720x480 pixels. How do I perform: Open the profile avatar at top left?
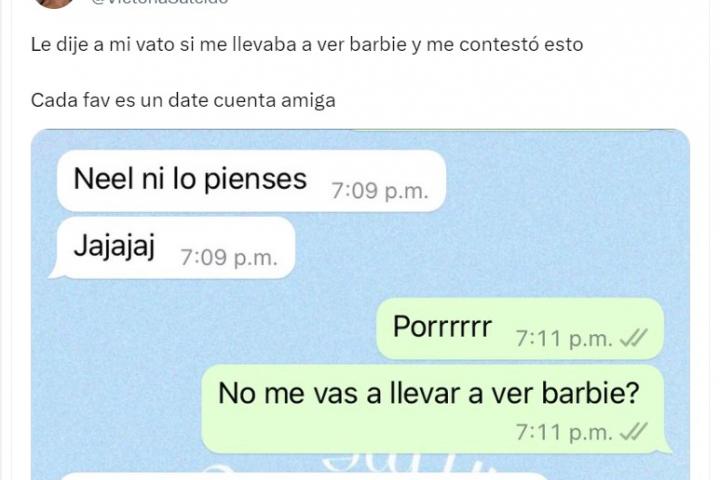click(54, 3)
